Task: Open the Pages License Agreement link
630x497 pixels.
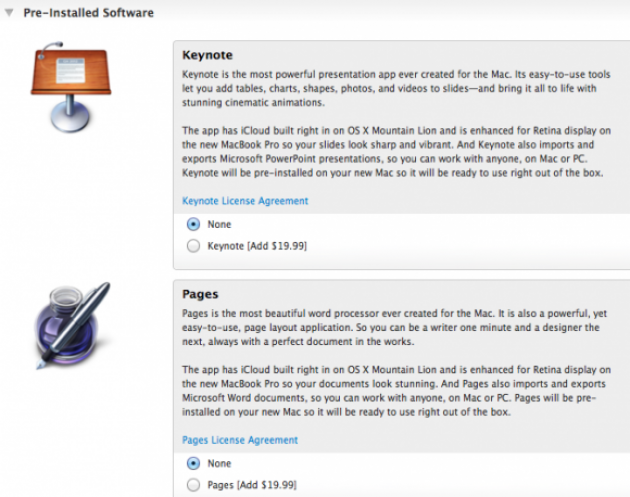Action: coord(240,440)
